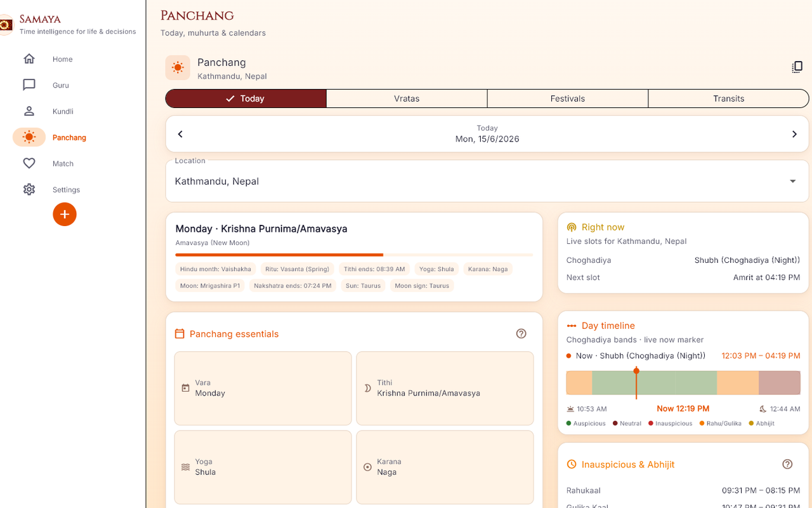Click the Rahukaal row

click(683, 490)
